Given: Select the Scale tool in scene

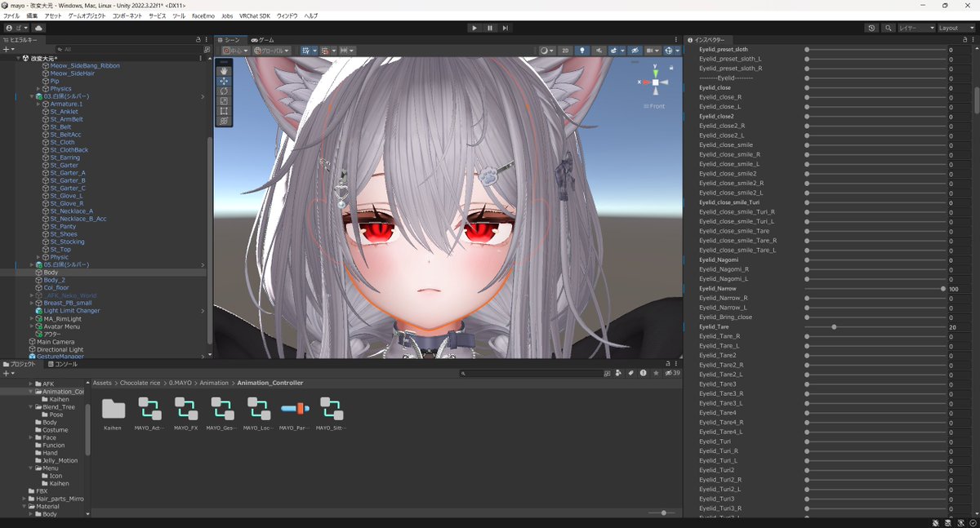Looking at the screenshot, I should point(225,100).
